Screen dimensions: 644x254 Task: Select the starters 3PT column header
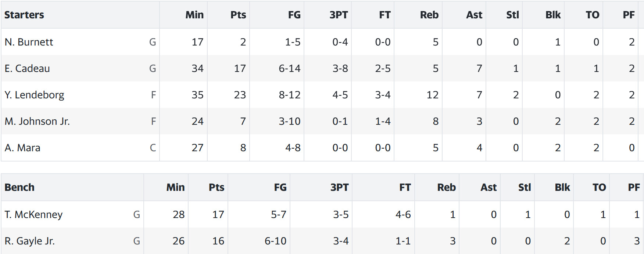coord(339,15)
